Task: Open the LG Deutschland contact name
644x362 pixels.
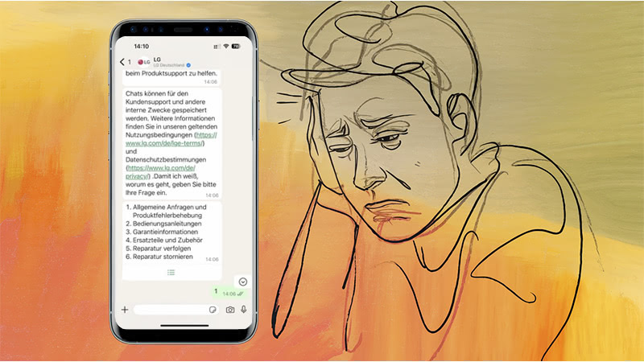Action: (169, 65)
